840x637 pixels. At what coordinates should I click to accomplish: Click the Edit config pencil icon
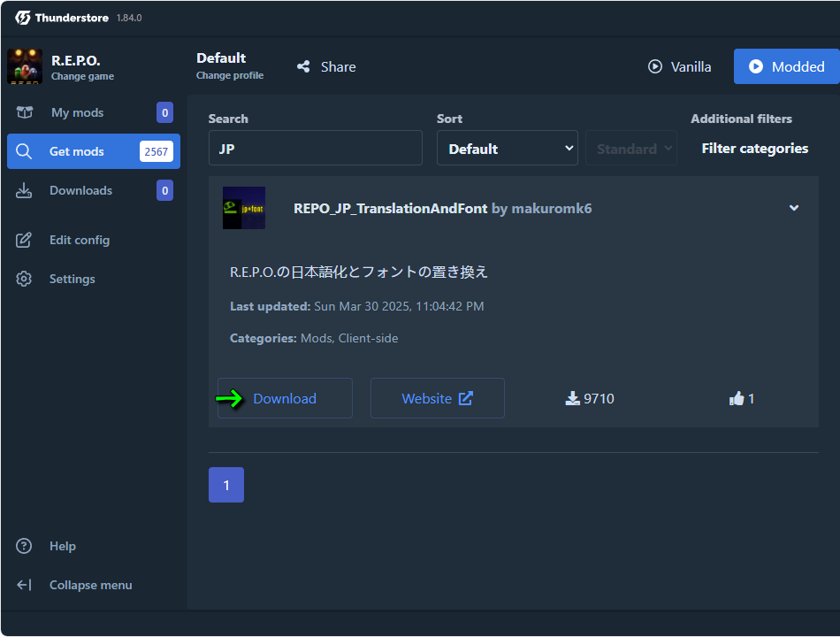pyautogui.click(x=24, y=240)
